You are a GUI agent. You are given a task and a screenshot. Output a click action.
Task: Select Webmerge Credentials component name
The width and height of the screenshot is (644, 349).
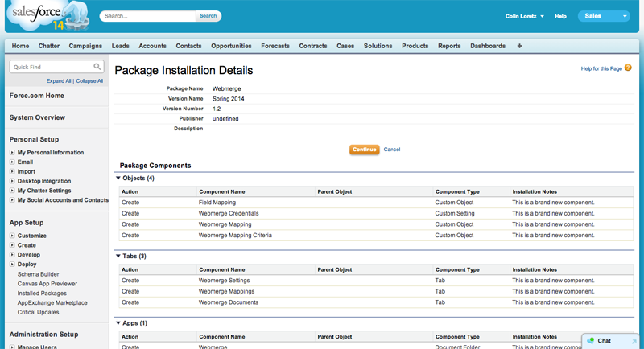[229, 213]
